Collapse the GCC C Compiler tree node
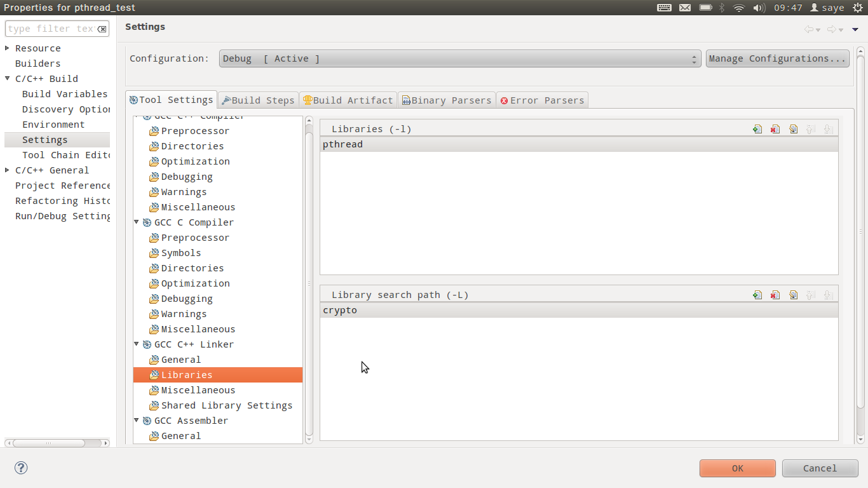 click(x=137, y=222)
